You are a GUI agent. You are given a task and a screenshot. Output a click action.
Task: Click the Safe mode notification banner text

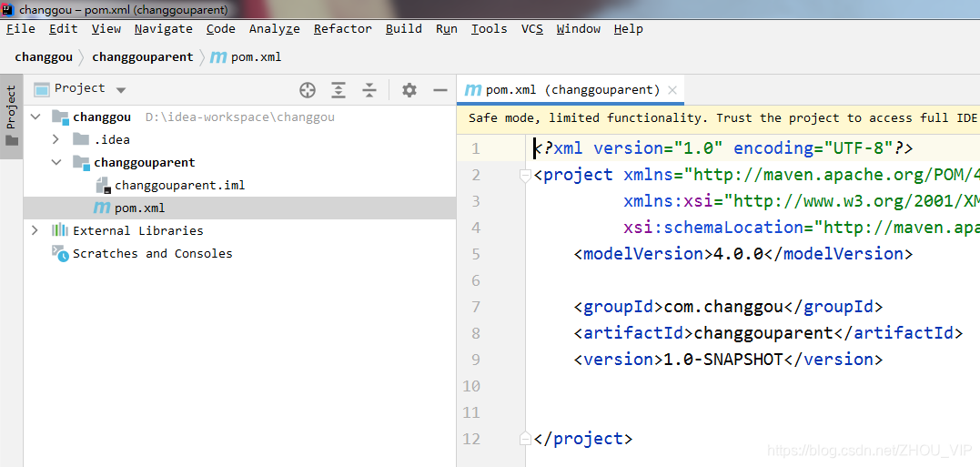coord(722,118)
